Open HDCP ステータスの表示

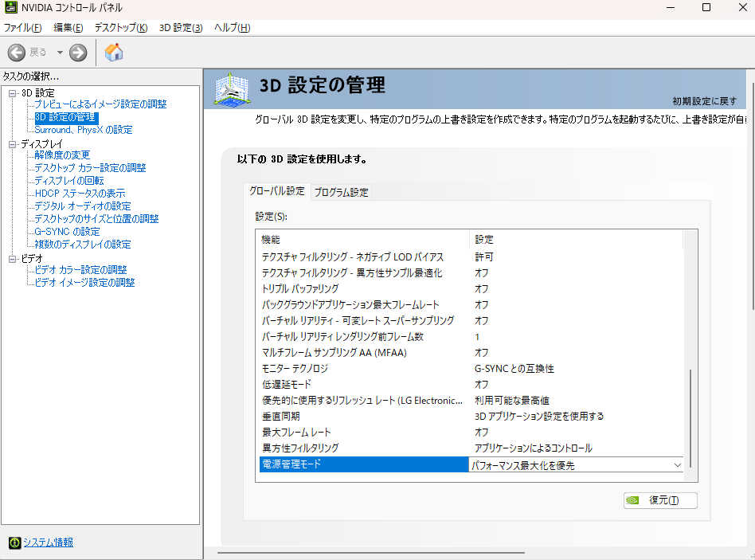pos(80,193)
